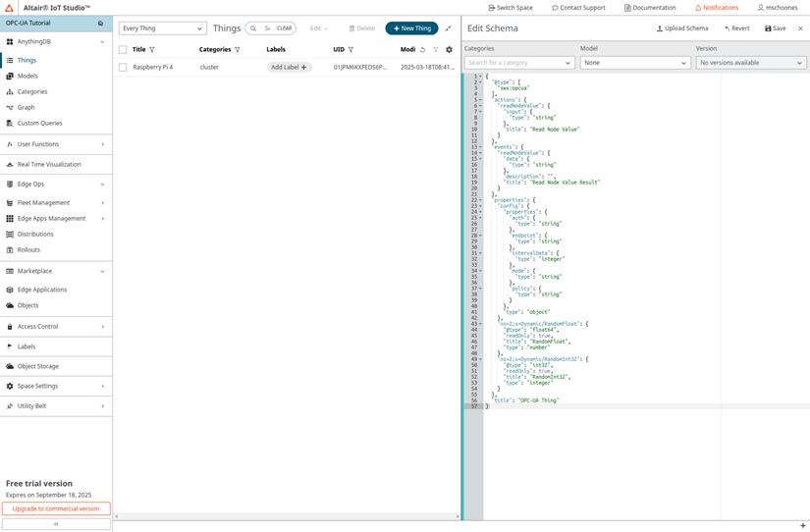Open Labels in sidebar
Image resolution: width=810 pixels, height=532 pixels.
click(x=26, y=346)
